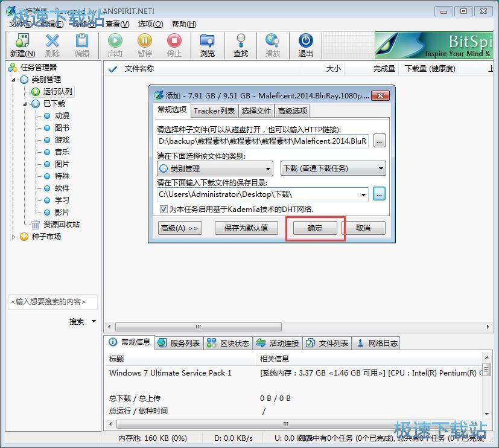
Task: Select the 影片 category
Action: 62,213
